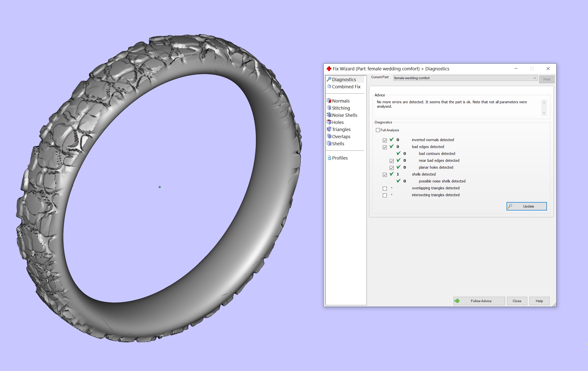Click the Holes icon in sidebar
The image size is (588, 371).
click(329, 122)
